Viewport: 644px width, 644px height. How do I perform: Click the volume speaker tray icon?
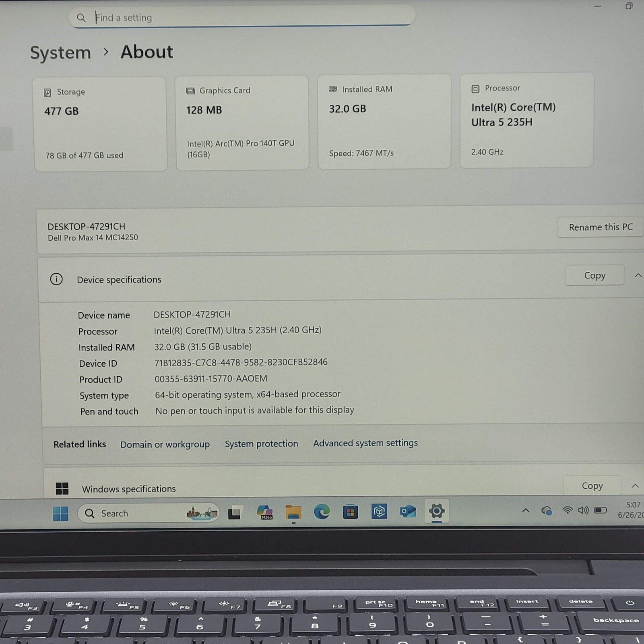pyautogui.click(x=583, y=510)
